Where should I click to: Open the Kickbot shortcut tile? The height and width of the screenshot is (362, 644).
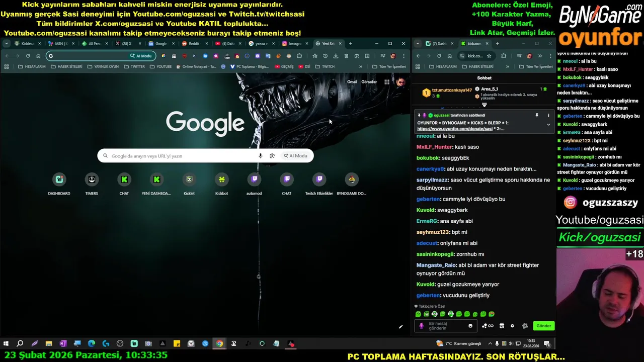pyautogui.click(x=221, y=184)
